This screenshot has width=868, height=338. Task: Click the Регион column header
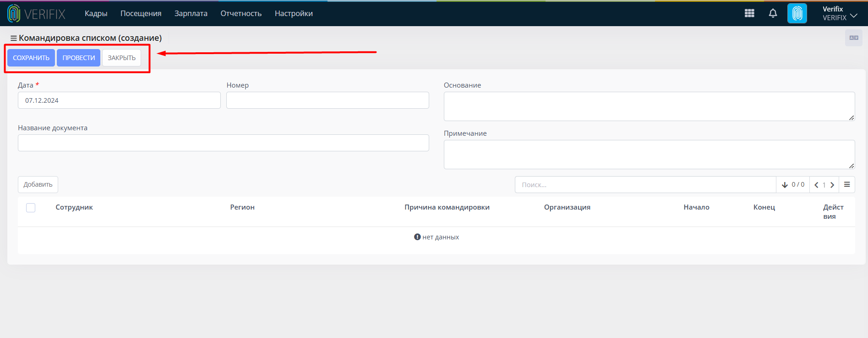click(242, 207)
